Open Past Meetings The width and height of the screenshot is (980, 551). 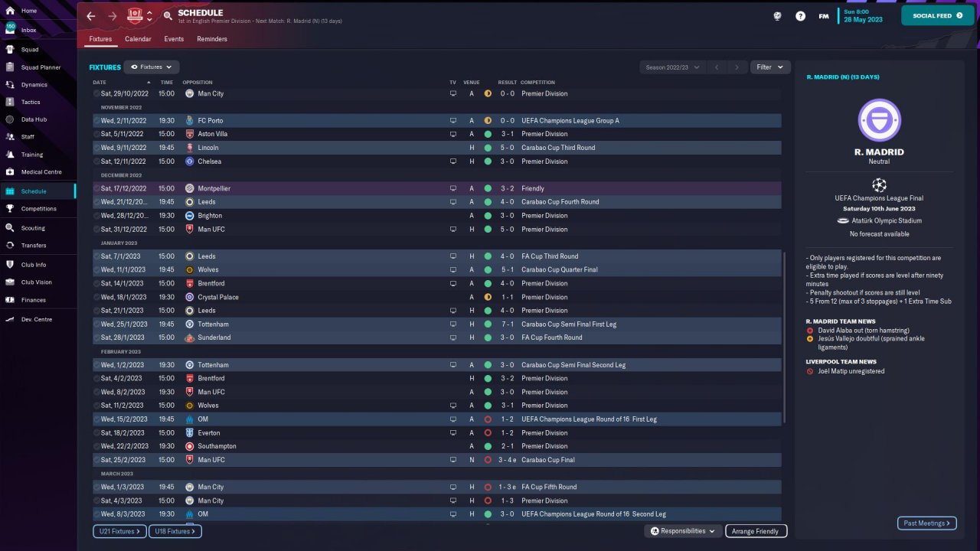(927, 523)
